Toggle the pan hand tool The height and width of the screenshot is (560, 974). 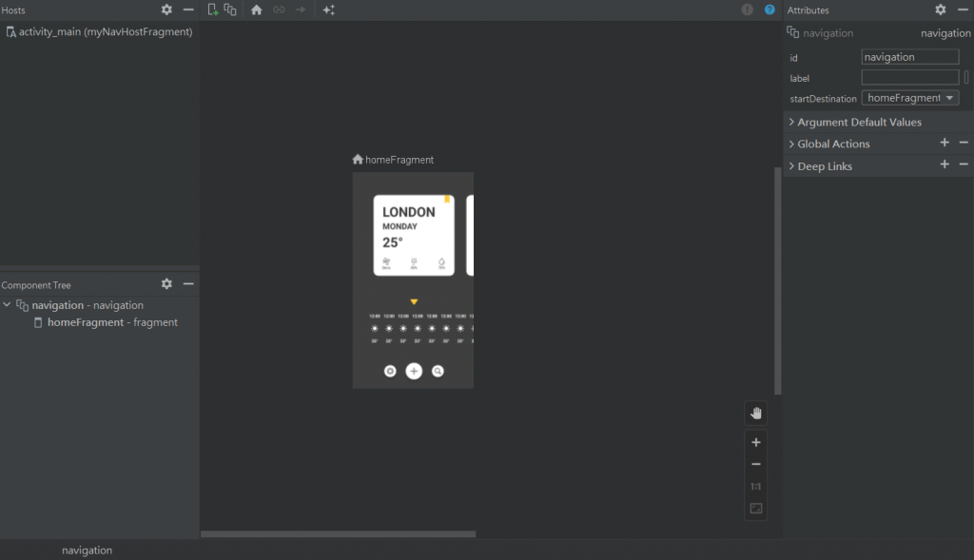(756, 414)
